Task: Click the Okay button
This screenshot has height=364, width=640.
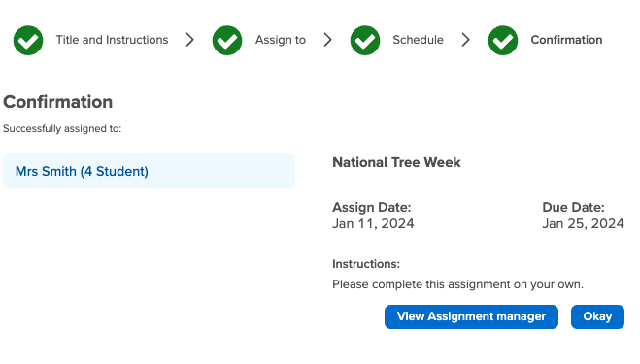Action: 597,316
